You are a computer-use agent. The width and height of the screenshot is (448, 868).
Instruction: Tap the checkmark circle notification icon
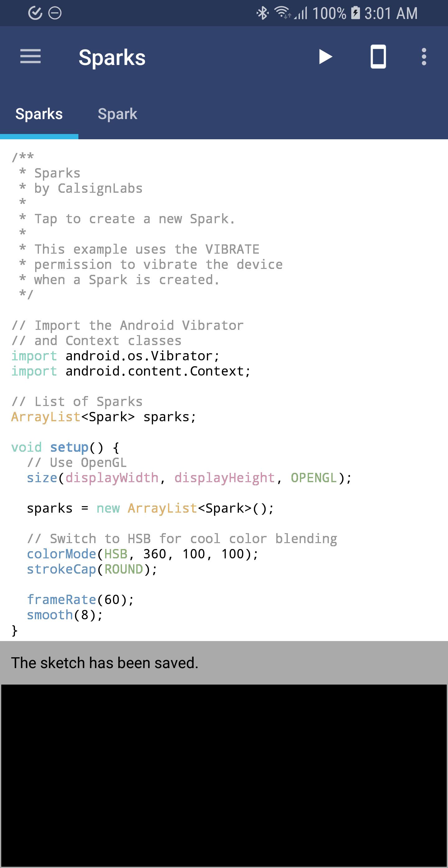[x=35, y=13]
